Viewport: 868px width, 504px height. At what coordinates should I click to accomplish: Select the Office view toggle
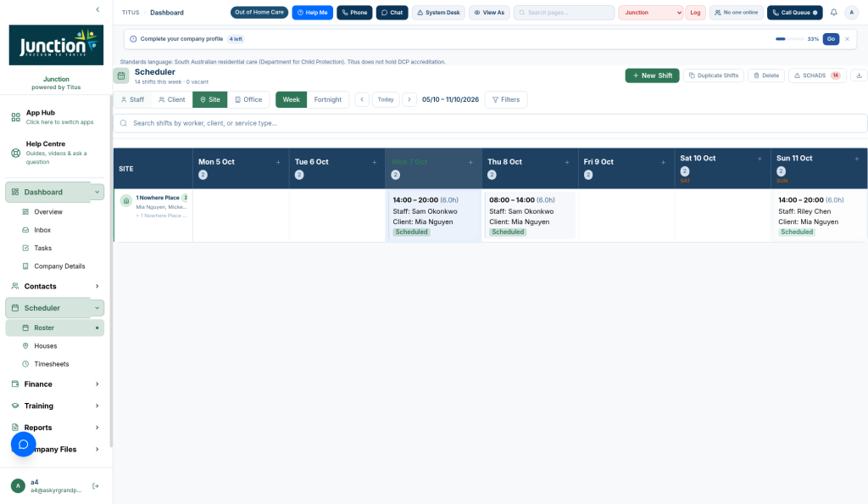point(248,99)
